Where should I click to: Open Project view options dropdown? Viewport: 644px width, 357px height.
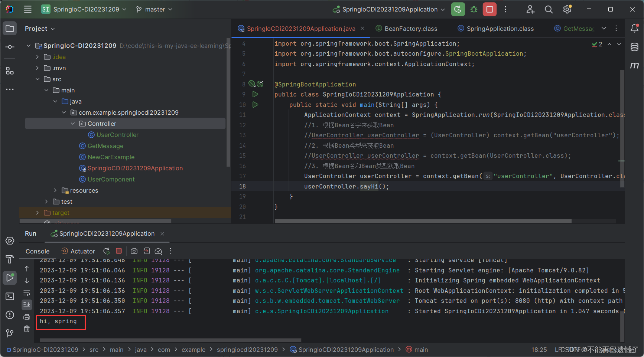point(40,29)
